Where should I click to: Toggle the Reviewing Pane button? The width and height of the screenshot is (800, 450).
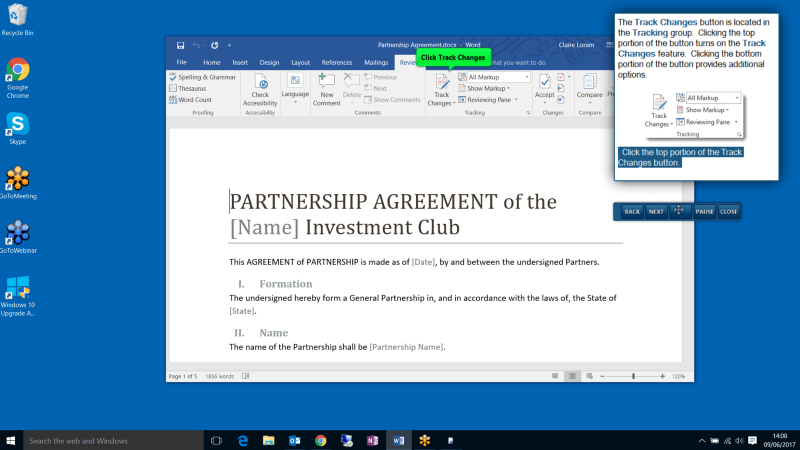click(484, 99)
